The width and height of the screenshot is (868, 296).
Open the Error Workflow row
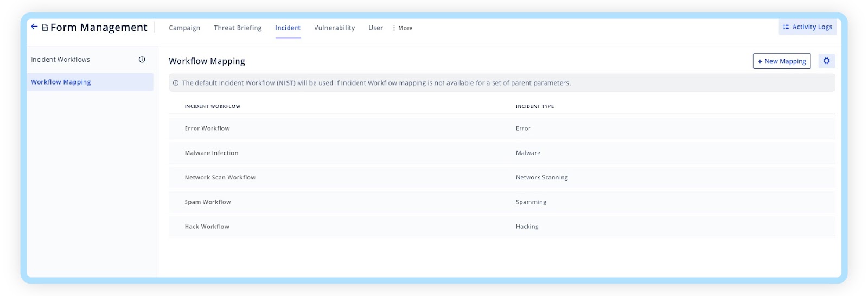point(502,128)
